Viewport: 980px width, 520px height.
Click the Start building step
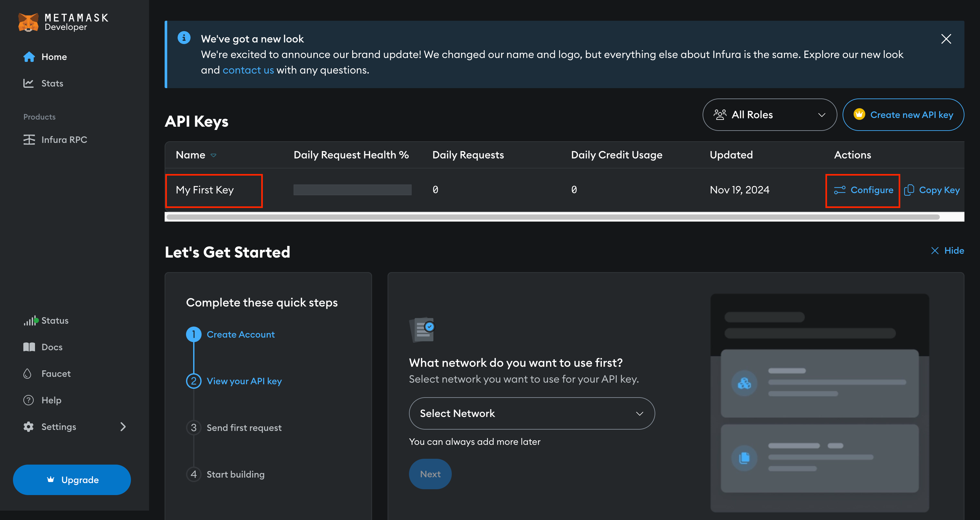tap(236, 474)
